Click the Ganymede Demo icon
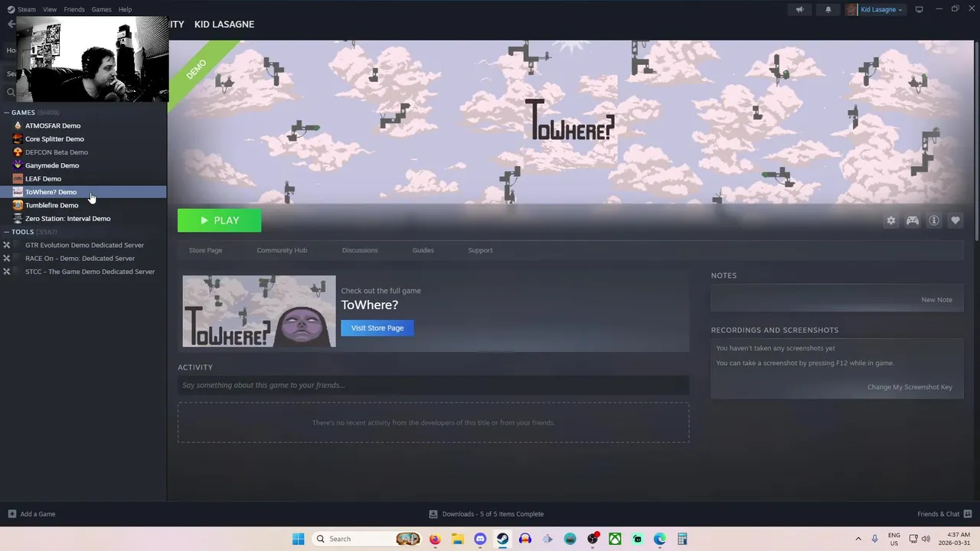This screenshot has height=551, width=980. pyautogui.click(x=18, y=165)
